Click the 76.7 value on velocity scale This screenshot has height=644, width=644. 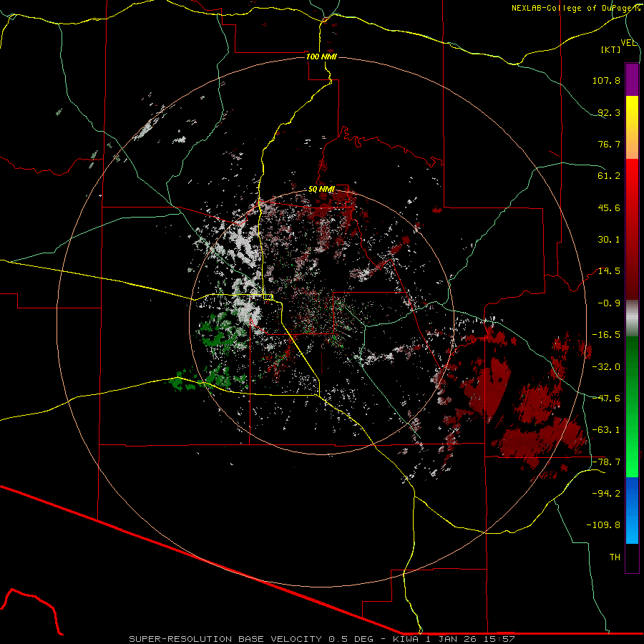609,144
